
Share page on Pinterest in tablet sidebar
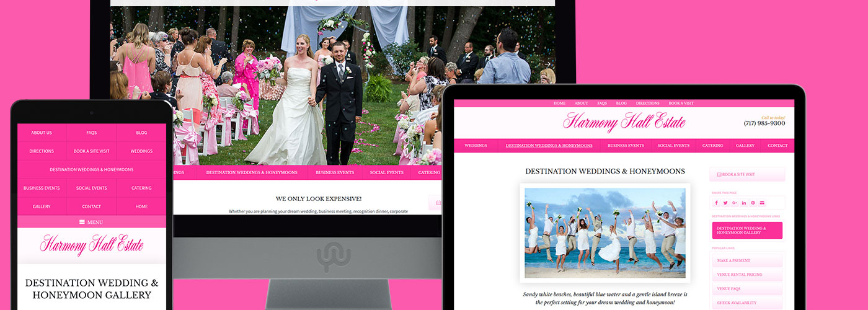coord(753,203)
